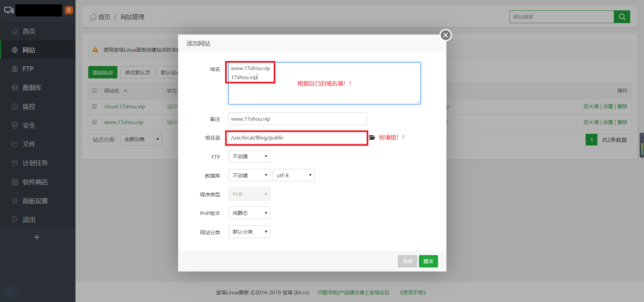This screenshot has height=302, width=644.
Task: Click the 备注 input field
Action: (x=298, y=119)
